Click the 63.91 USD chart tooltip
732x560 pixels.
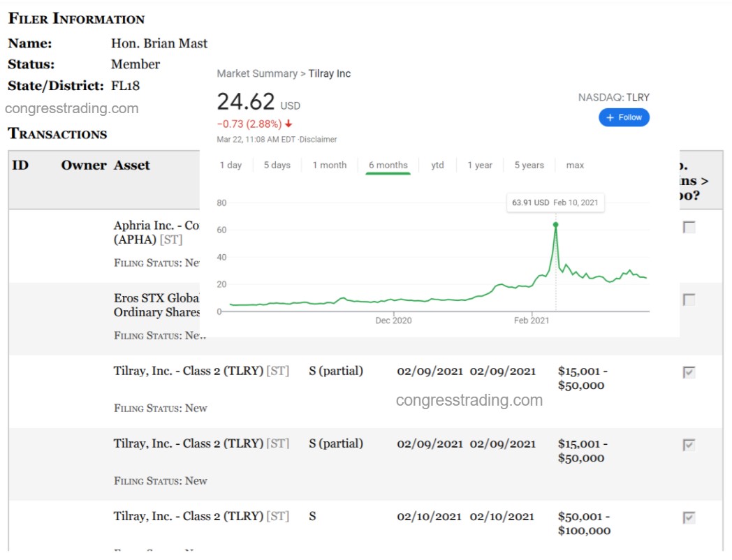pyautogui.click(x=555, y=202)
